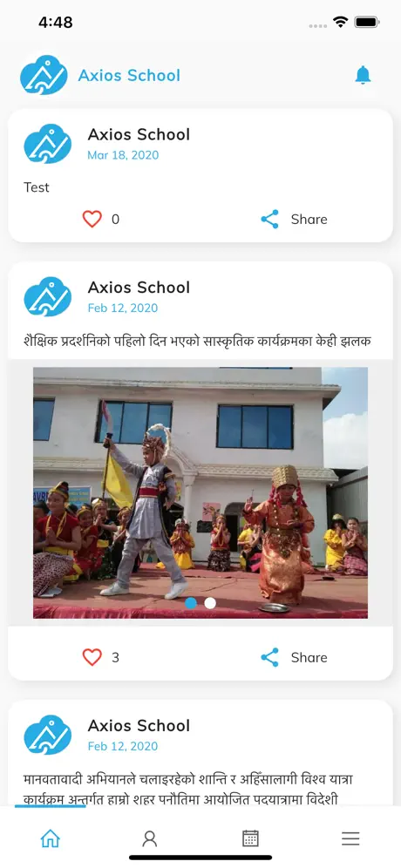Image resolution: width=401 pixels, height=868 pixels.
Task: Open the Calendar tab
Action: [x=250, y=838]
